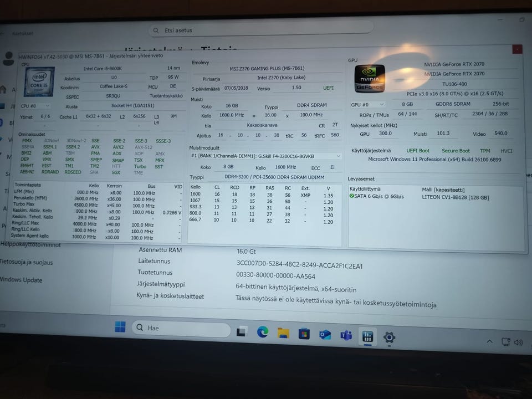Viewport: 532px width, 399px height.
Task: Click the search magnifier in Etsi asetus box
Action: click(156, 30)
